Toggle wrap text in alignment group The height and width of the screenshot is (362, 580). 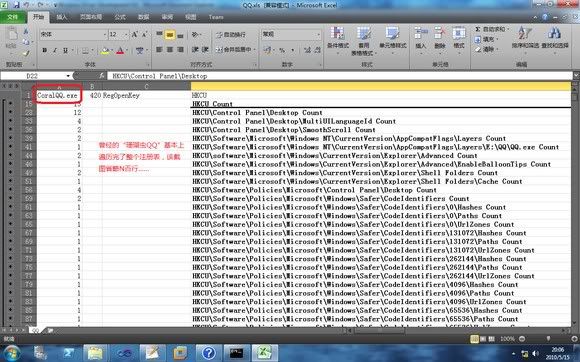pyautogui.click(x=231, y=35)
